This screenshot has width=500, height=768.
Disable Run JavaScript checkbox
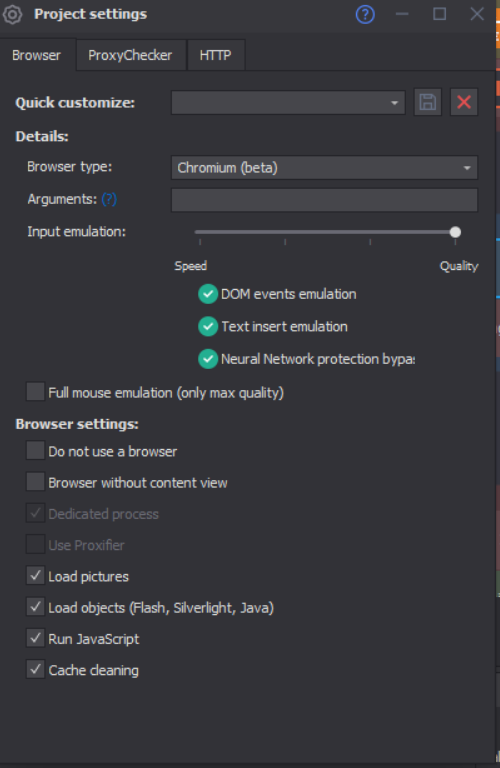coord(35,638)
